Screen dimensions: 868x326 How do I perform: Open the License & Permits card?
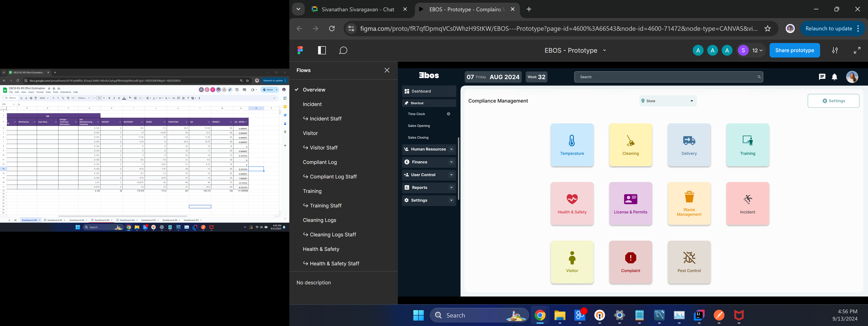(x=631, y=203)
